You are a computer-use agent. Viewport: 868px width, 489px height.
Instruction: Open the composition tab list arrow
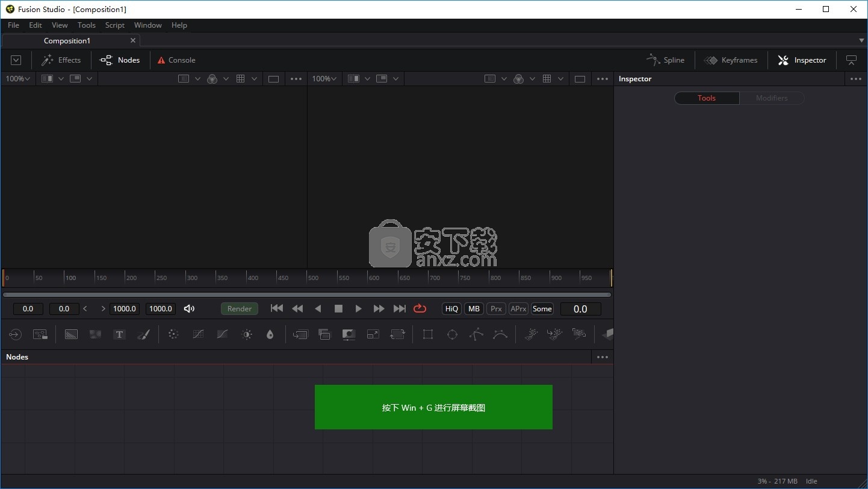[861, 40]
